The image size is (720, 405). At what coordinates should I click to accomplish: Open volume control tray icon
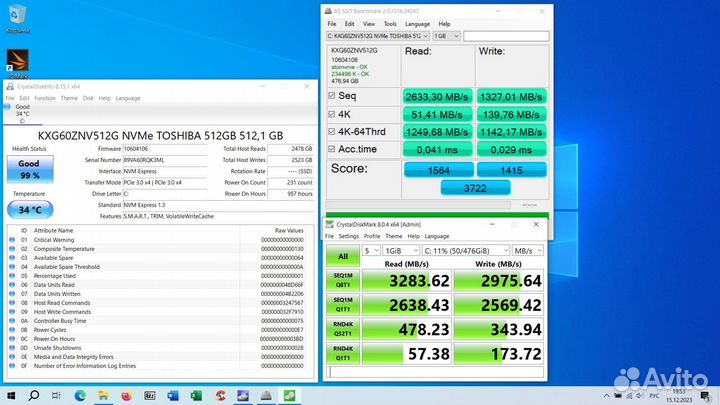(x=640, y=396)
